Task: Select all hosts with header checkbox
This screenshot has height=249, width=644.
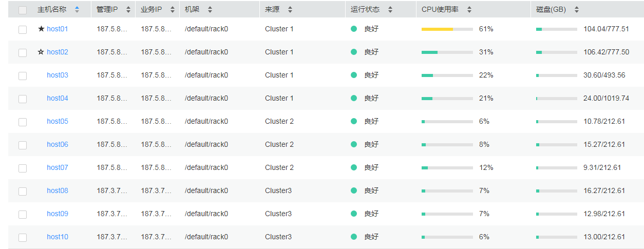Action: (x=23, y=10)
